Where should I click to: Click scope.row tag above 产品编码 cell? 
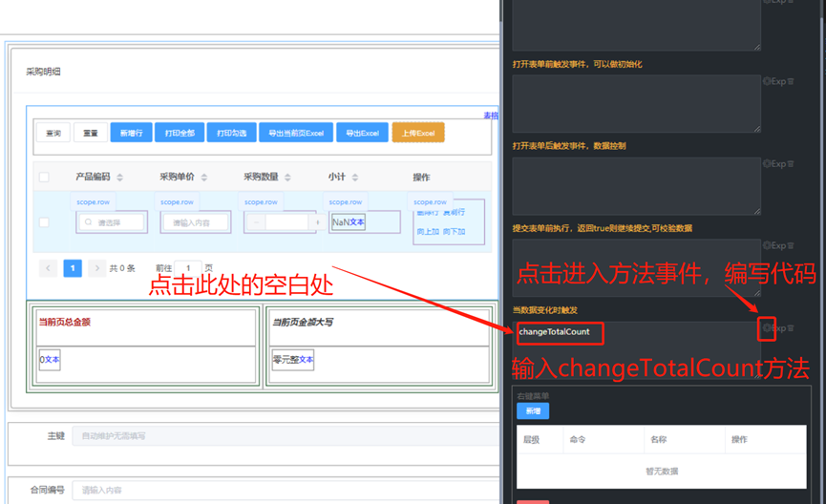[x=93, y=201]
